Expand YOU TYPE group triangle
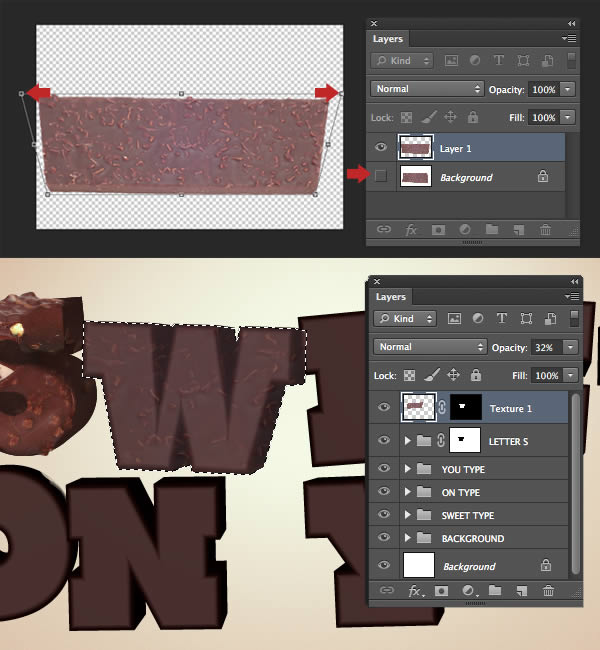600x650 pixels. click(x=408, y=468)
